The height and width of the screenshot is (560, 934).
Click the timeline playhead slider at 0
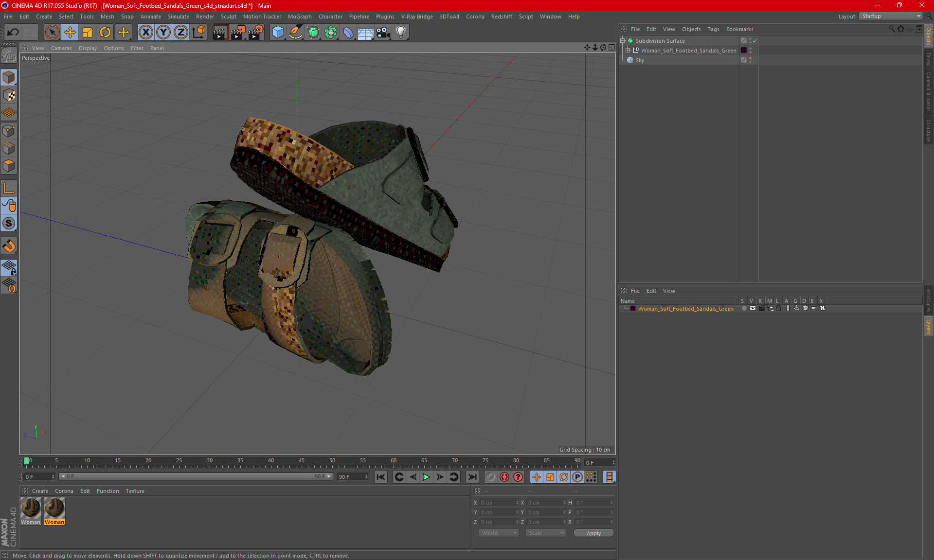tap(26, 461)
